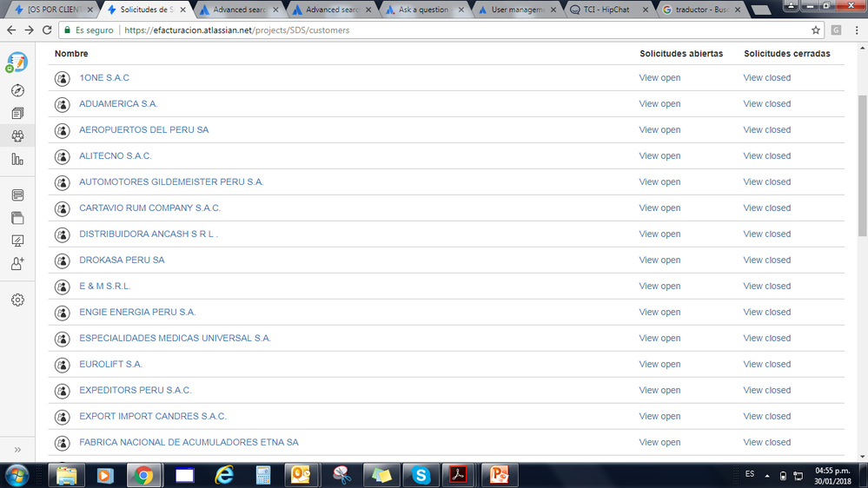Image resolution: width=868 pixels, height=488 pixels.
Task: Open the Windows Start button
Action: 17,475
